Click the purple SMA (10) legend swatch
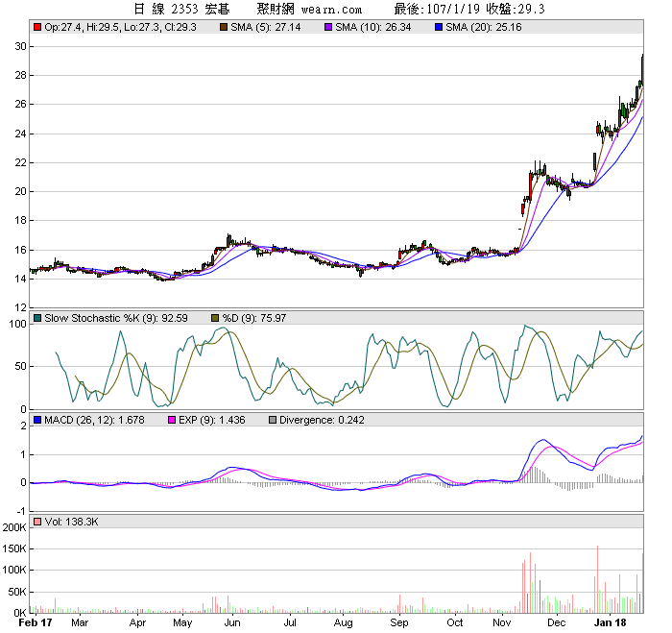The width and height of the screenshot is (672, 633). tap(328, 27)
